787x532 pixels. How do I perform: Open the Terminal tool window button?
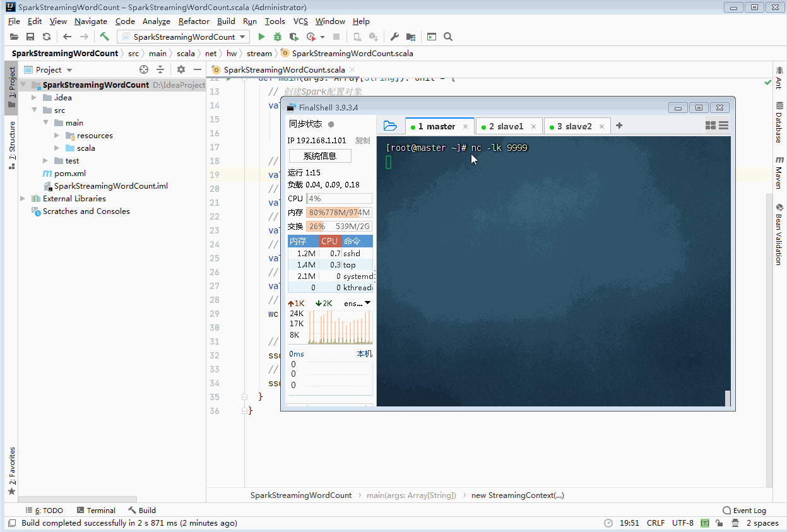(x=96, y=511)
